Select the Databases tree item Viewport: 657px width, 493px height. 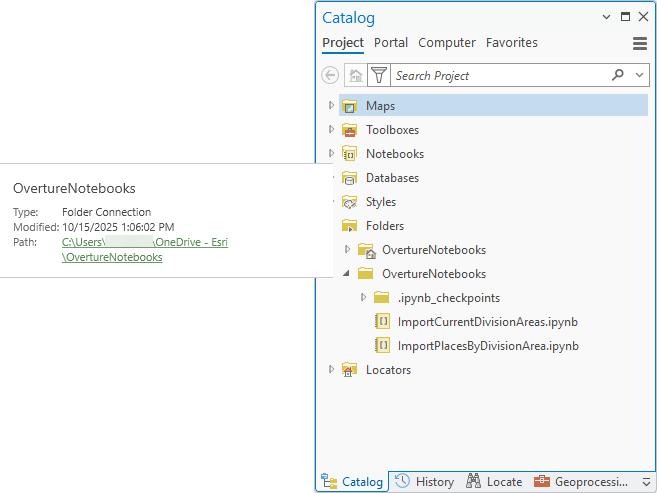tap(392, 178)
